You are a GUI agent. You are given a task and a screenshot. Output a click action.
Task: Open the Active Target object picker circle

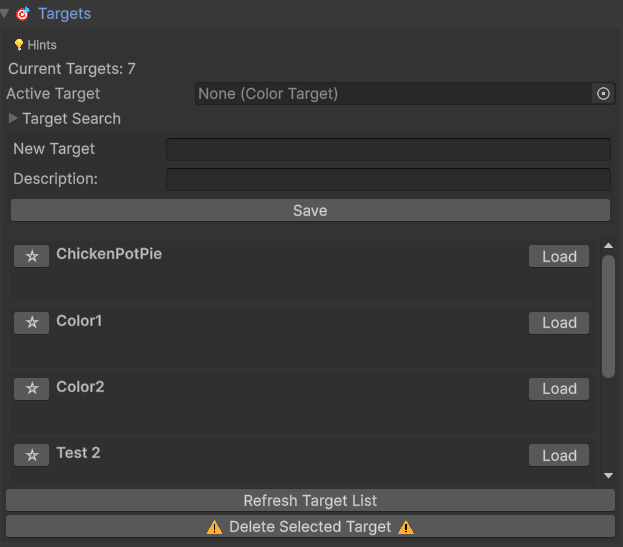coord(603,94)
